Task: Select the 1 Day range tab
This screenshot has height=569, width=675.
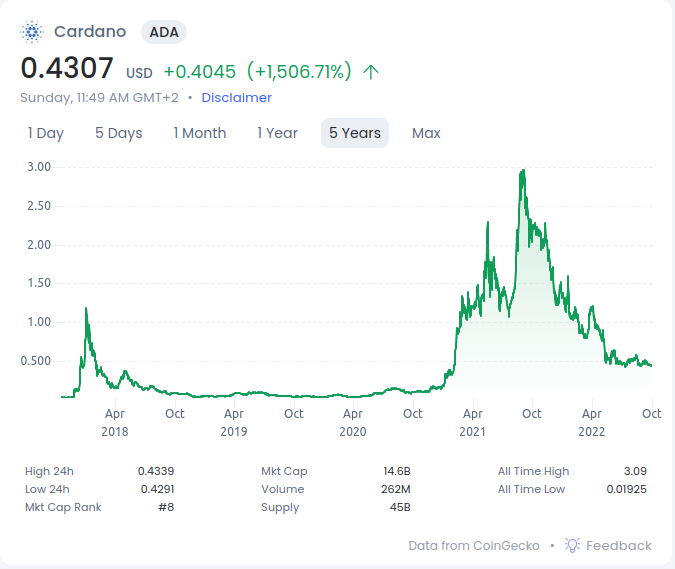Action: (46, 133)
